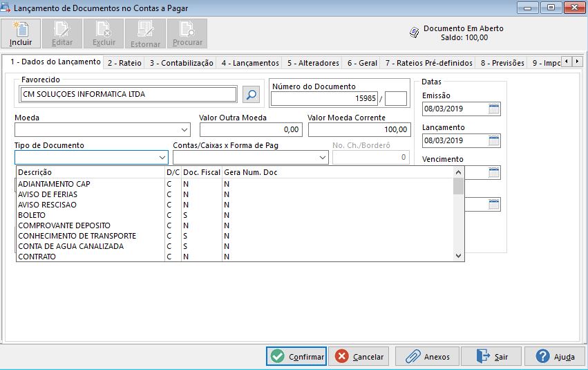The image size is (588, 370).
Task: Click the Gera Num. Doc column header
Action: [x=337, y=172]
